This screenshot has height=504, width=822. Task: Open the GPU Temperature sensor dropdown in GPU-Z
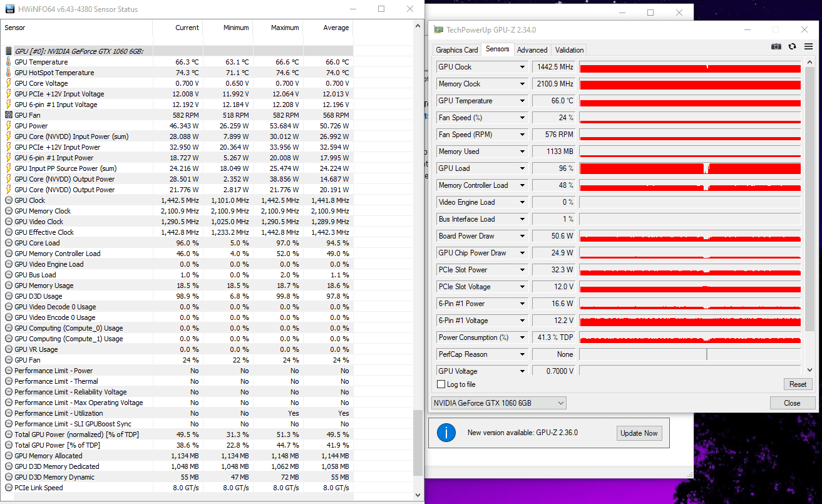(x=522, y=101)
